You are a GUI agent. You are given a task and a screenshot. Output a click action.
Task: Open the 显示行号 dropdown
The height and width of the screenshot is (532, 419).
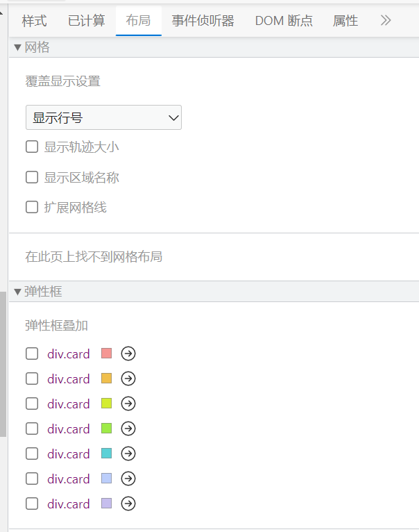pyautogui.click(x=103, y=118)
